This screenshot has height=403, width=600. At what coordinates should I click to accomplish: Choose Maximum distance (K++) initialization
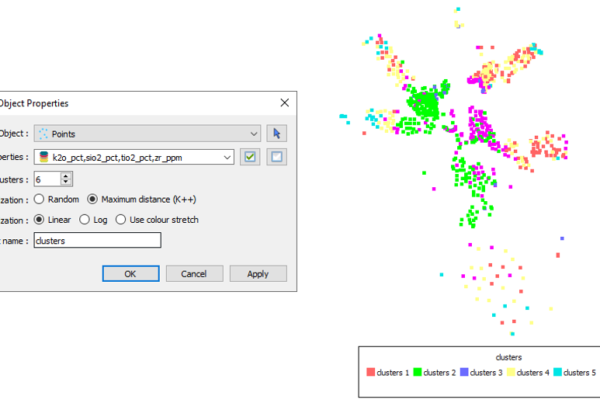[93, 199]
